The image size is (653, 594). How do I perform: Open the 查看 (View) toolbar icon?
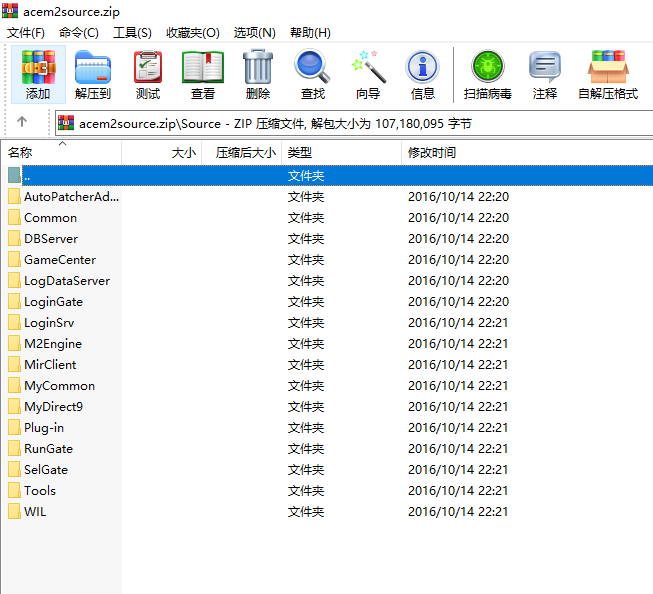point(203,74)
